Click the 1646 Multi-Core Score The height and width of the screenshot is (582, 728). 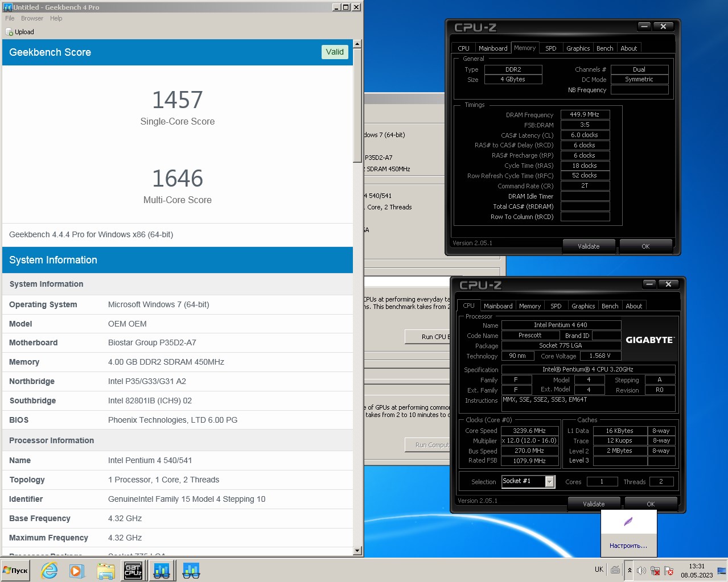tap(178, 179)
